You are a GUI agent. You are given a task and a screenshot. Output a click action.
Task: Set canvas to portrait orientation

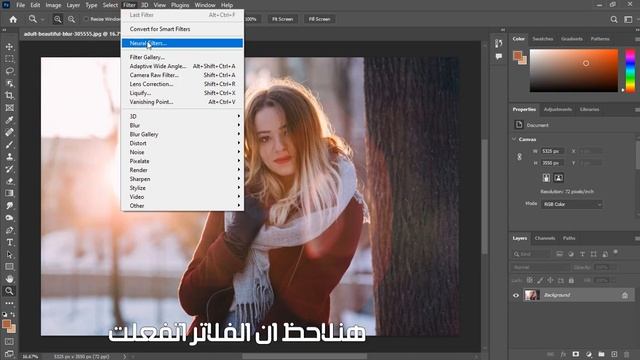point(546,178)
